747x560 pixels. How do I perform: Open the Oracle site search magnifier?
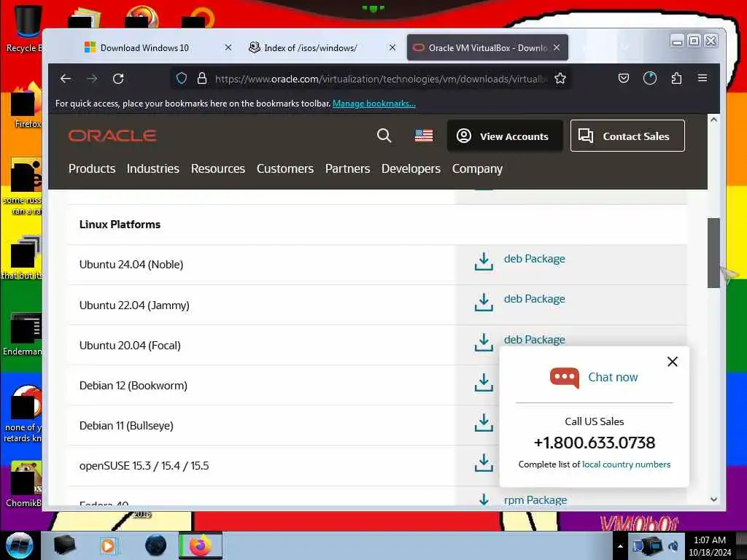coord(384,136)
